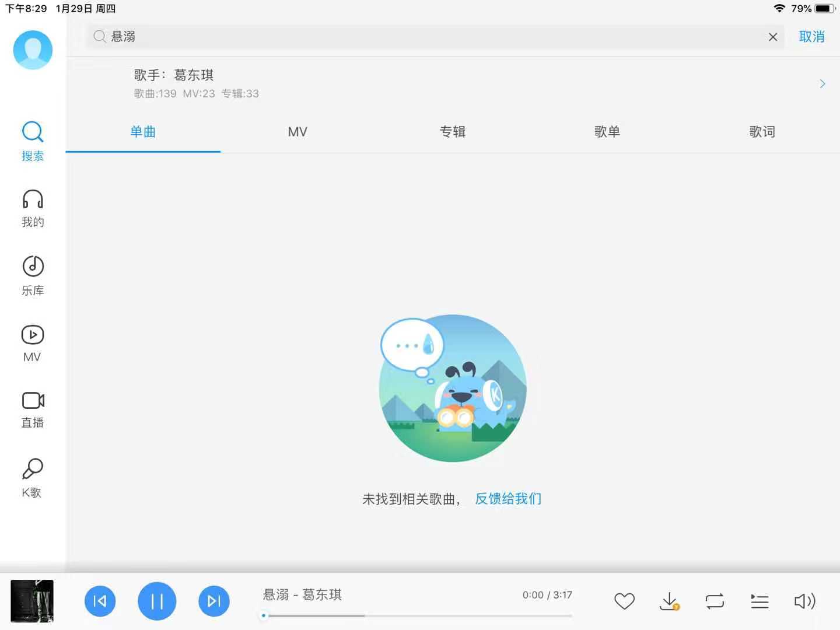Expand the 葛东琪 artist result chevron
The image size is (840, 630).
(x=822, y=84)
